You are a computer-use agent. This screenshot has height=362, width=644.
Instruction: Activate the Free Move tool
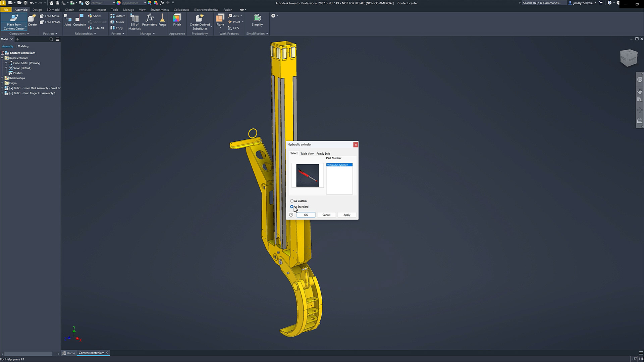[50, 16]
